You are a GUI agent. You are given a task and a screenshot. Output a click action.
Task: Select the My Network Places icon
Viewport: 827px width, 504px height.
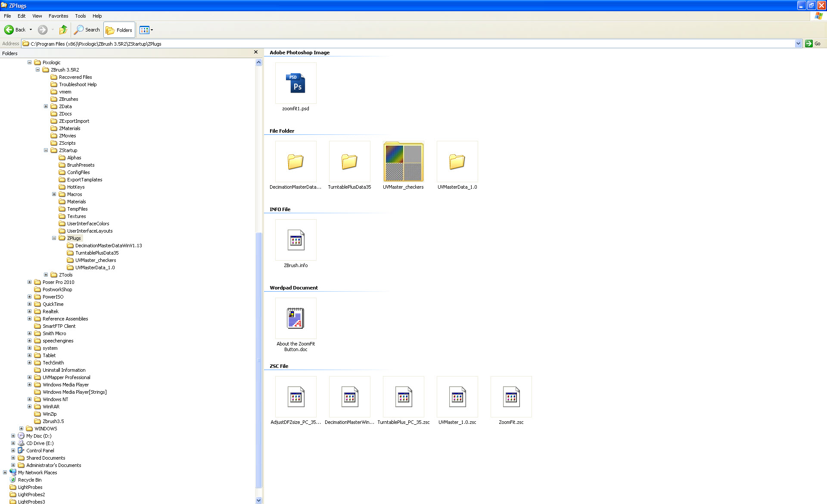[x=13, y=473]
